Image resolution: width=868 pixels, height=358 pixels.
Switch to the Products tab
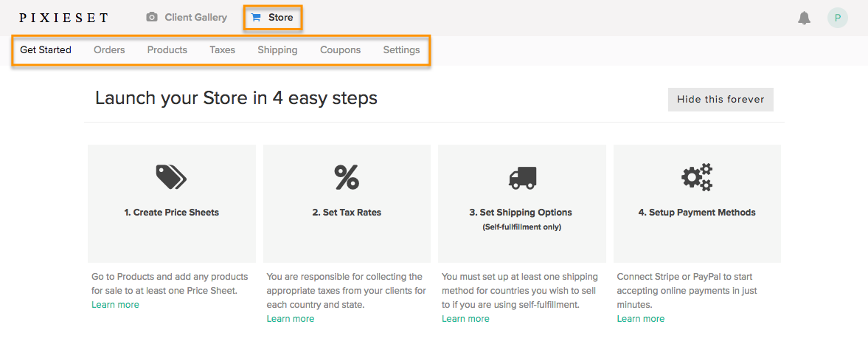click(x=167, y=50)
